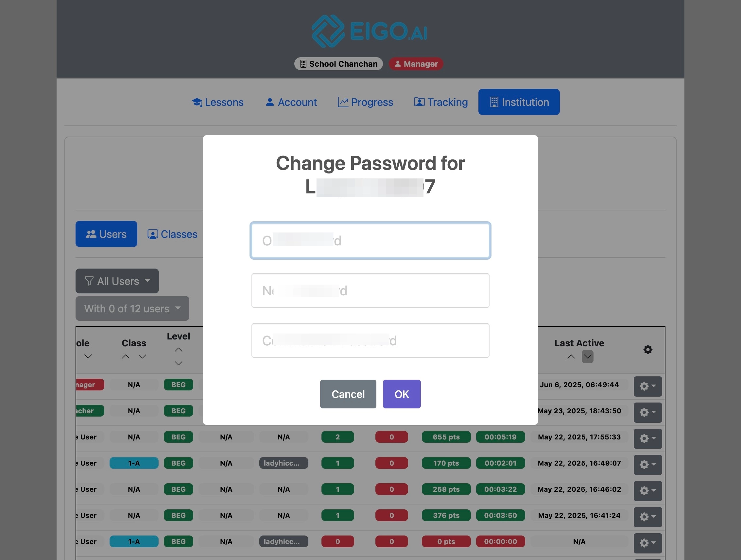Open the Lessons tab

point(217,102)
